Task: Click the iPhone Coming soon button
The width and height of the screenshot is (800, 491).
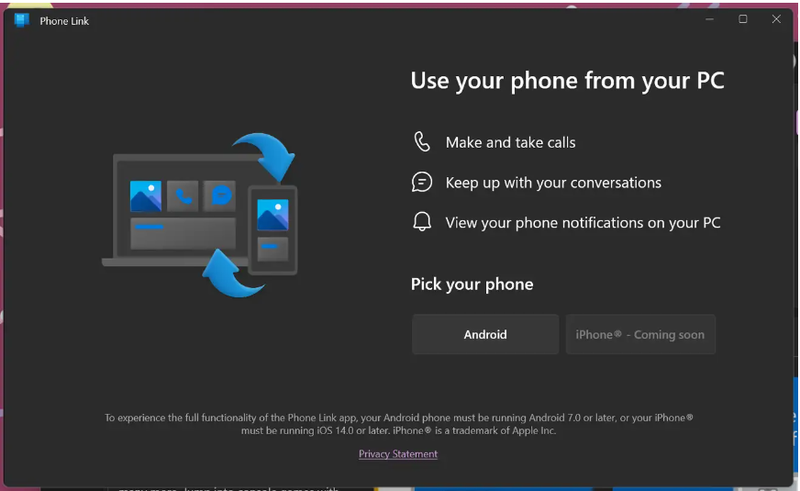Action: 640,334
